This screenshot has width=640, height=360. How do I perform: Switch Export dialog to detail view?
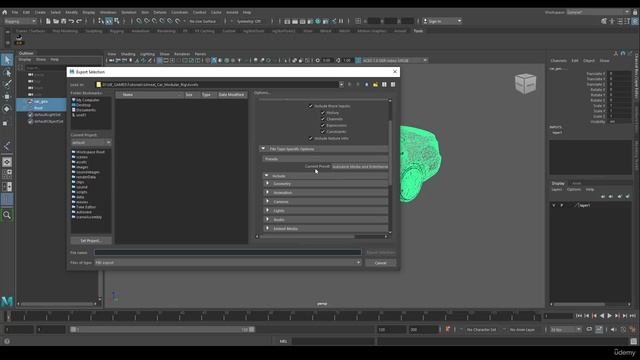(x=393, y=84)
